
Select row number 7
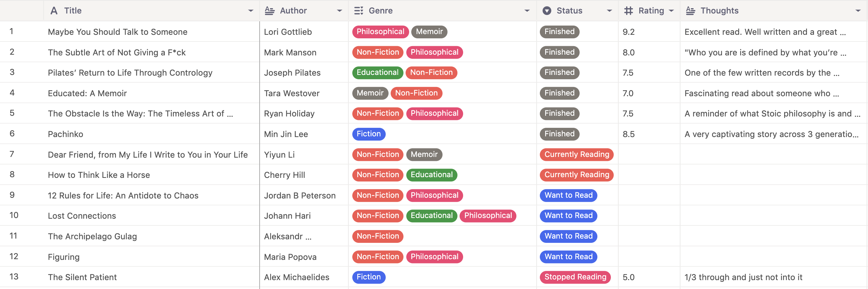pos(12,154)
